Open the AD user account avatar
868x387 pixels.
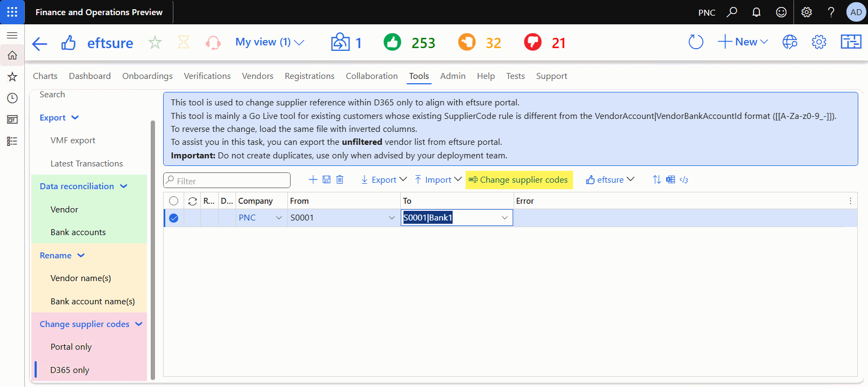856,12
